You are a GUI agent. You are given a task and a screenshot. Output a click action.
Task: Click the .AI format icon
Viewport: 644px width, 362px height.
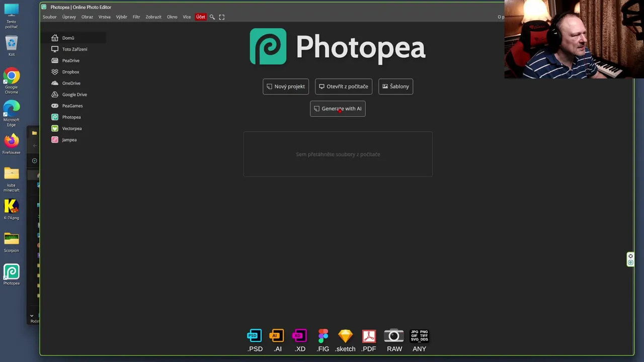[277, 341]
